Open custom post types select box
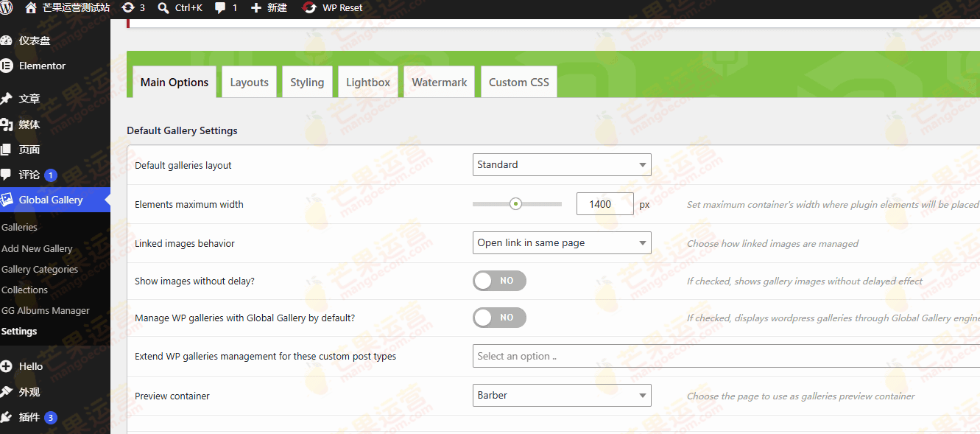The width and height of the screenshot is (980, 434). [x=726, y=356]
